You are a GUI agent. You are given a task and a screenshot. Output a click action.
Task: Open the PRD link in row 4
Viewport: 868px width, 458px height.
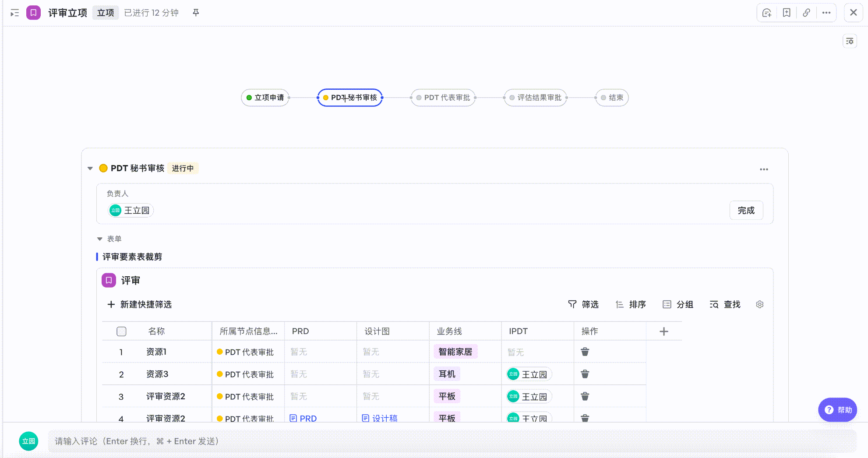coord(303,418)
